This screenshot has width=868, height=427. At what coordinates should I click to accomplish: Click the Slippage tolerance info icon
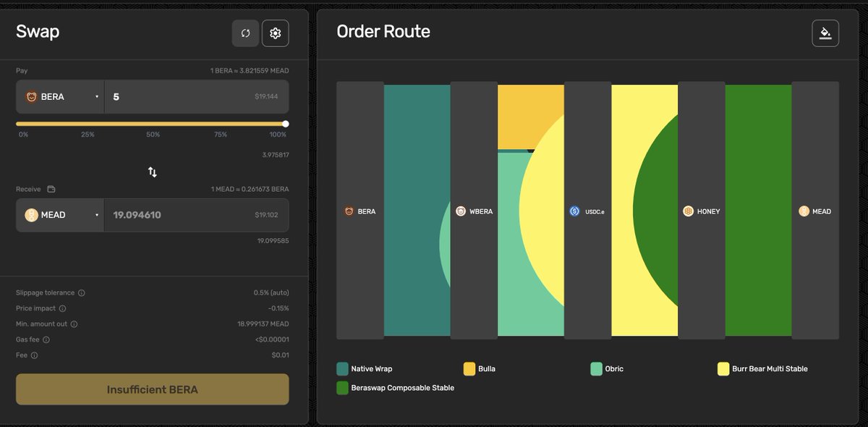pyautogui.click(x=82, y=293)
